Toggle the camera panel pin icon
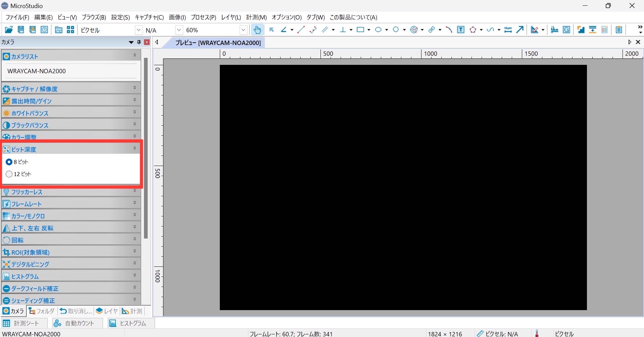 tap(139, 42)
